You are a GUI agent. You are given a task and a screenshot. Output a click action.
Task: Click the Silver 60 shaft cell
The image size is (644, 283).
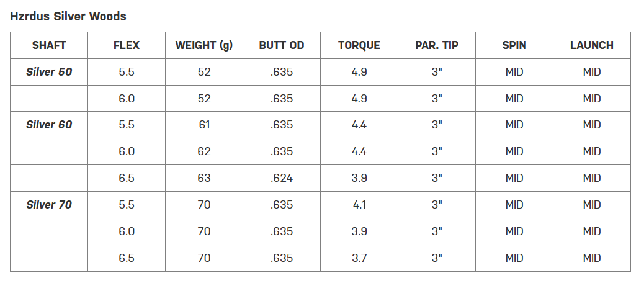pos(49,125)
